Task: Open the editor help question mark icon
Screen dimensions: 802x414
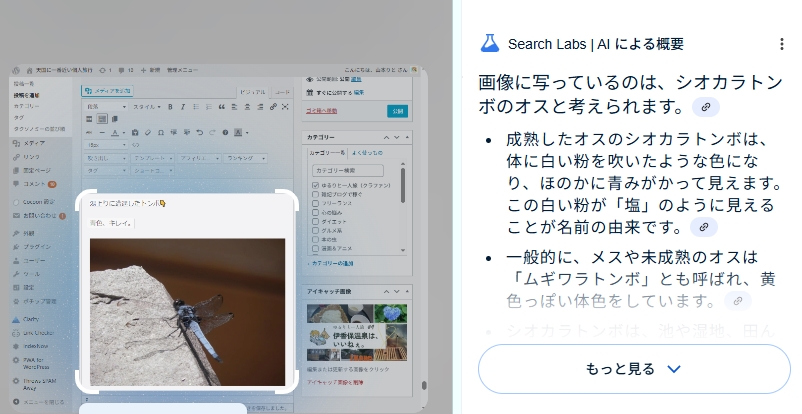Action: click(225, 133)
